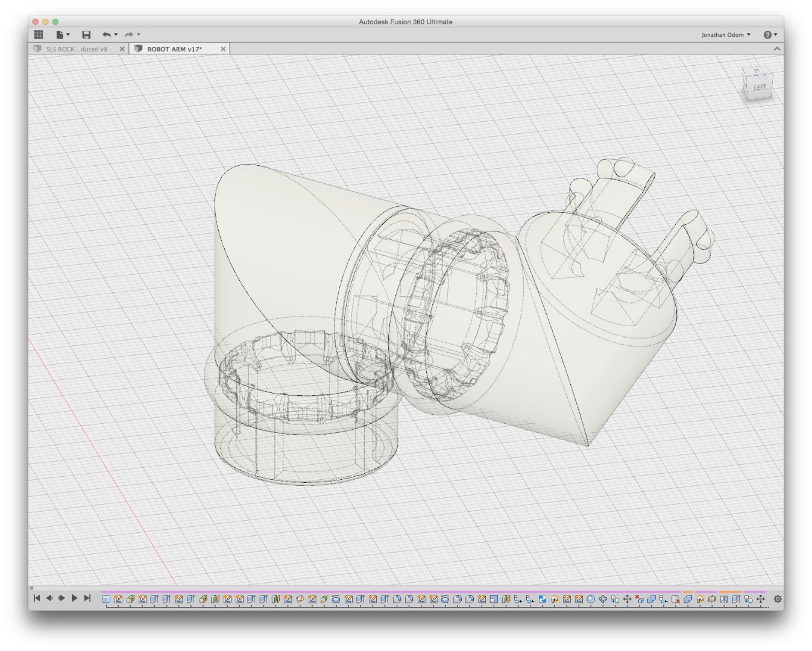
Task: Close the ROBOT ARM v17* tab
Action: pos(223,49)
